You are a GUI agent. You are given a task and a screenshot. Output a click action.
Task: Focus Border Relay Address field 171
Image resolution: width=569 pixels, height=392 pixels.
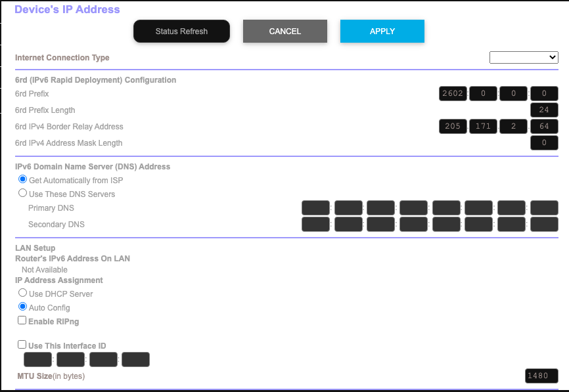point(483,126)
